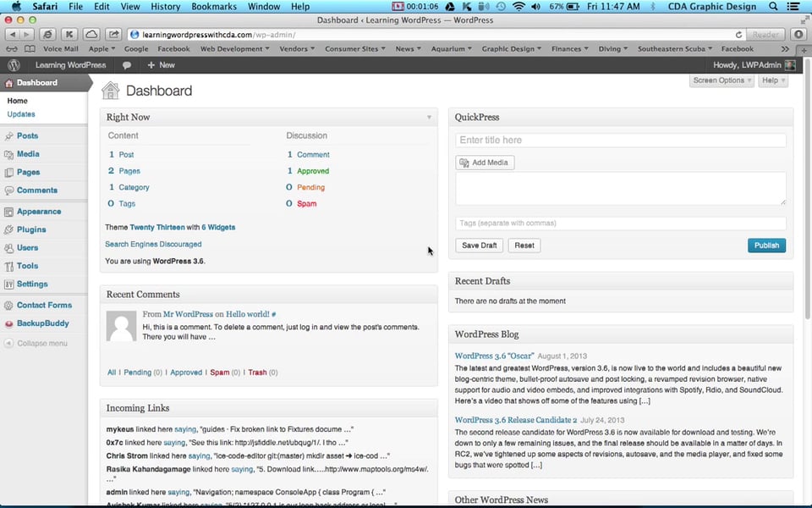Open the Comments icon in sidebar
The width and height of the screenshot is (812, 508).
coord(8,190)
